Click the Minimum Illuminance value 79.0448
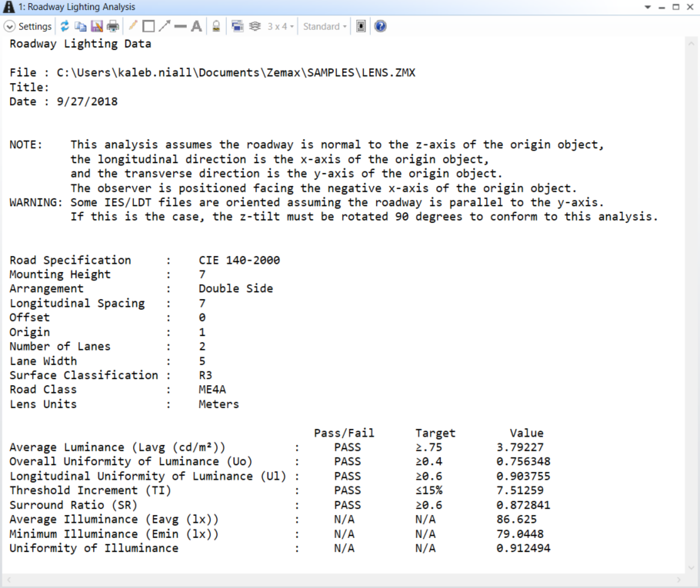 (520, 534)
